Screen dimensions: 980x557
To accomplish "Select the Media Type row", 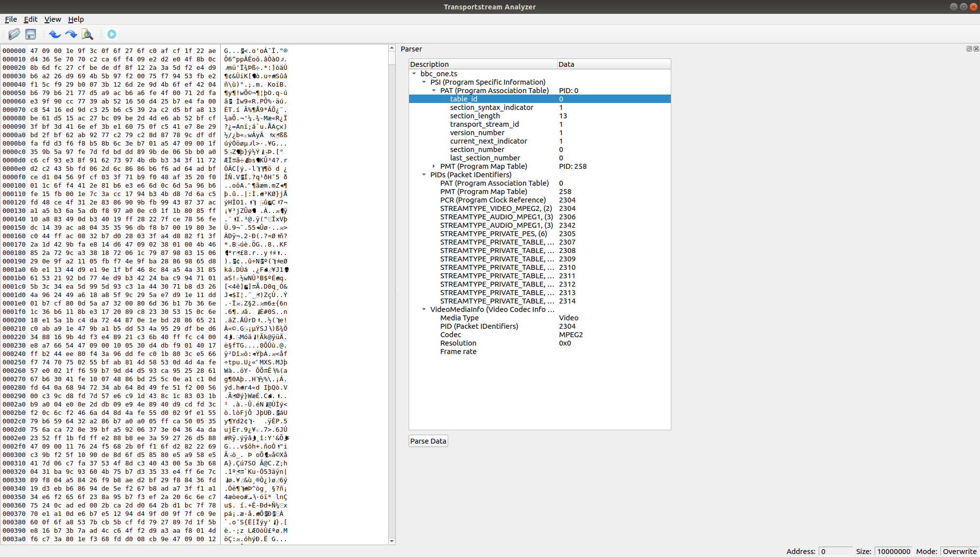I will tap(540, 318).
